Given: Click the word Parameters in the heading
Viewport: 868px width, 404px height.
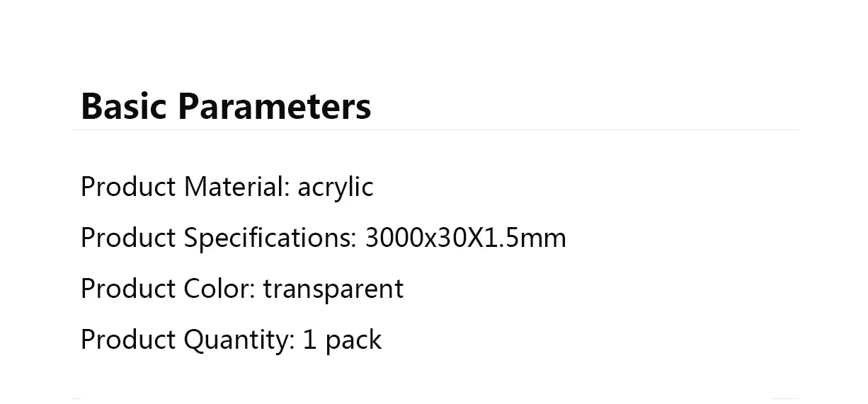Looking at the screenshot, I should coord(274,106).
